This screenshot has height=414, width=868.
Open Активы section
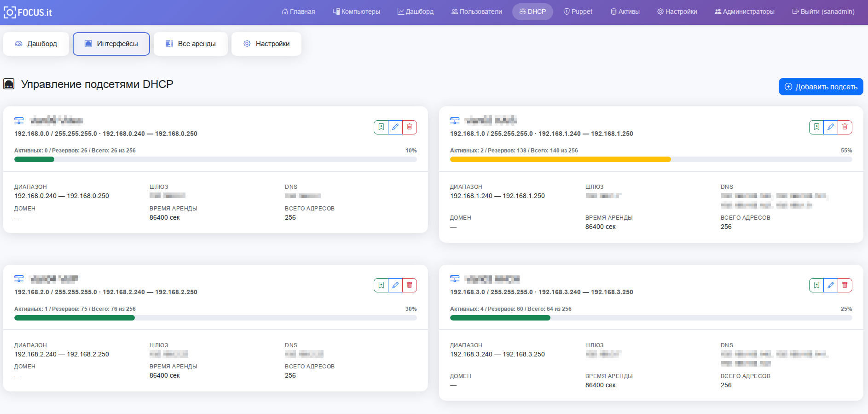[625, 12]
